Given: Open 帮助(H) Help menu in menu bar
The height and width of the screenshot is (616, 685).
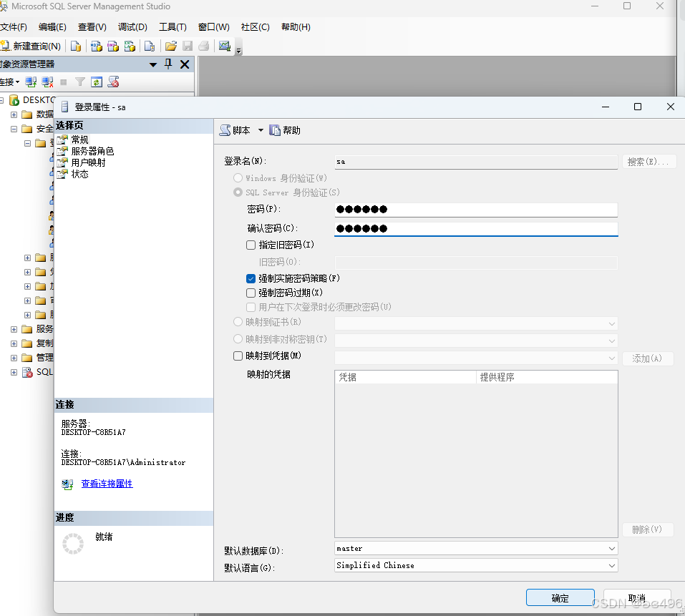Looking at the screenshot, I should tap(296, 27).
